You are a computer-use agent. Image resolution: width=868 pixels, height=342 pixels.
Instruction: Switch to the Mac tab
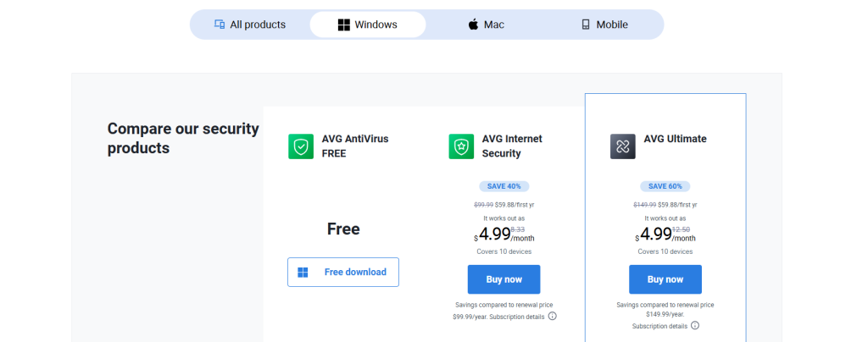(486, 25)
